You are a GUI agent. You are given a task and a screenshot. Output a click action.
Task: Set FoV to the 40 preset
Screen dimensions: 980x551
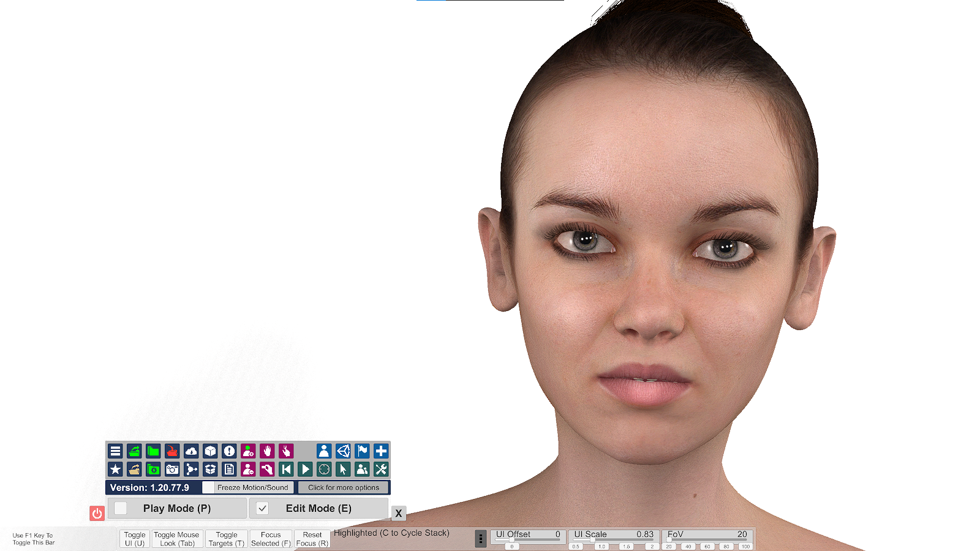tap(688, 547)
